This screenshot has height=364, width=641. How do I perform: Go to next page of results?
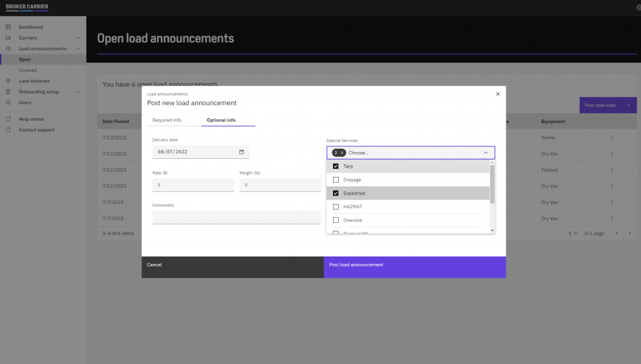point(630,233)
